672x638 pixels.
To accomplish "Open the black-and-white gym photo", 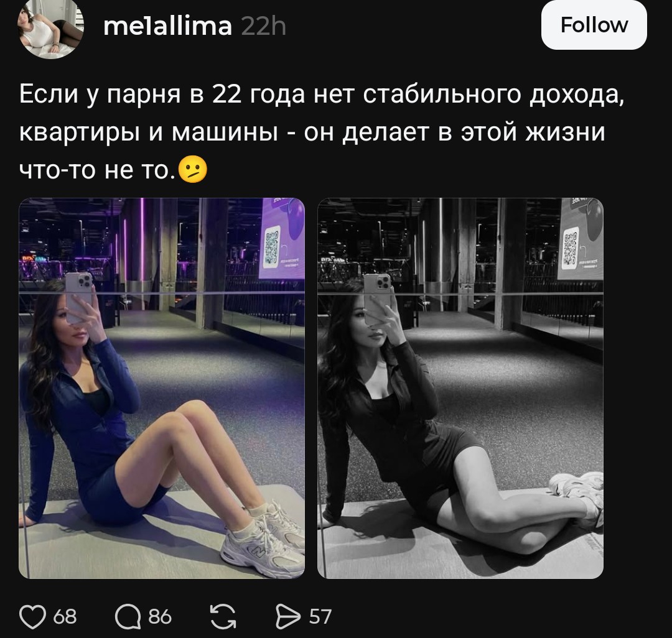I will [x=460, y=388].
